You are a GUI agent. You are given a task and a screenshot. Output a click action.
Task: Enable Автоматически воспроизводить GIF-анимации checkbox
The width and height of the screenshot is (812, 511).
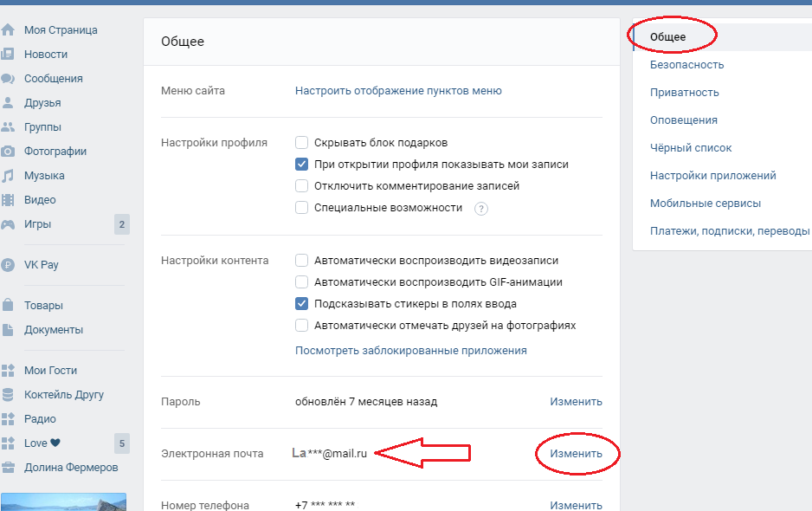tap(302, 282)
